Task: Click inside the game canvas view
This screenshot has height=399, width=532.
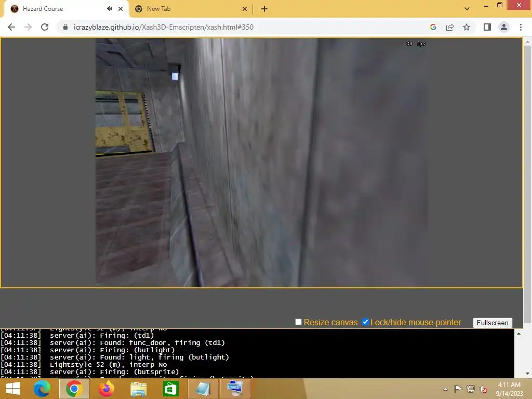Action: tap(261, 163)
